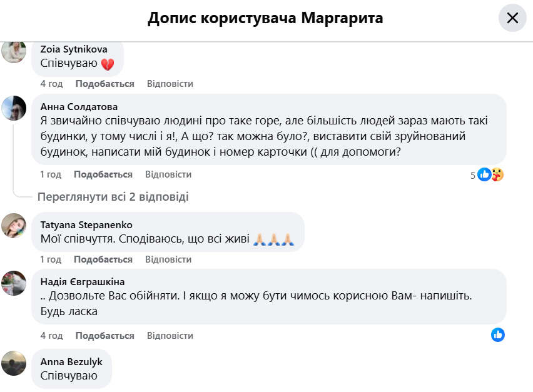
Task: Reply to Zoia Sytnikova's comment
Action: [170, 84]
